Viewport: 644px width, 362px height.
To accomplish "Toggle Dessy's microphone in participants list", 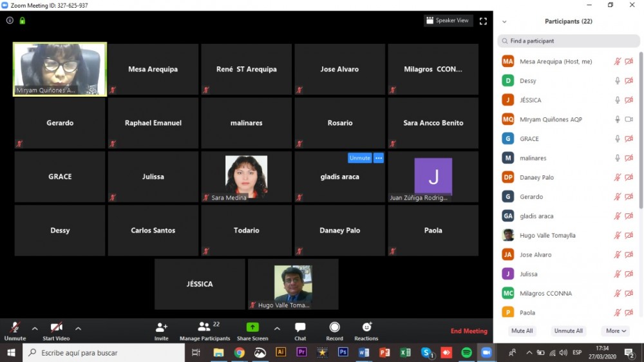I will pyautogui.click(x=617, y=81).
